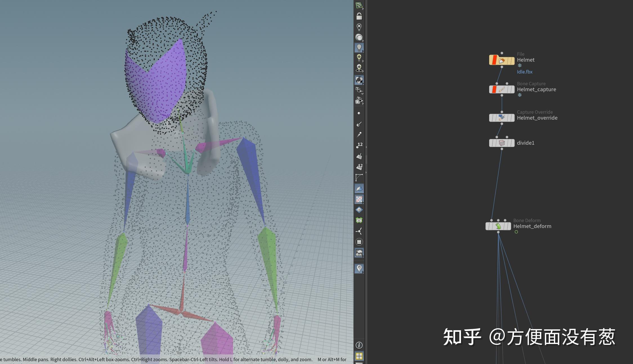The width and height of the screenshot is (633, 364).
Task: Click the map pin marker icon
Action: (x=359, y=269)
